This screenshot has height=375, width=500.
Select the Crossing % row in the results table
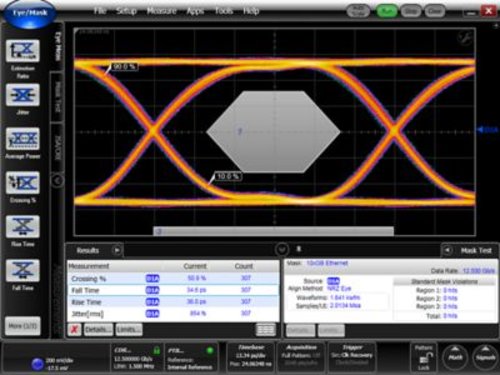click(173, 278)
